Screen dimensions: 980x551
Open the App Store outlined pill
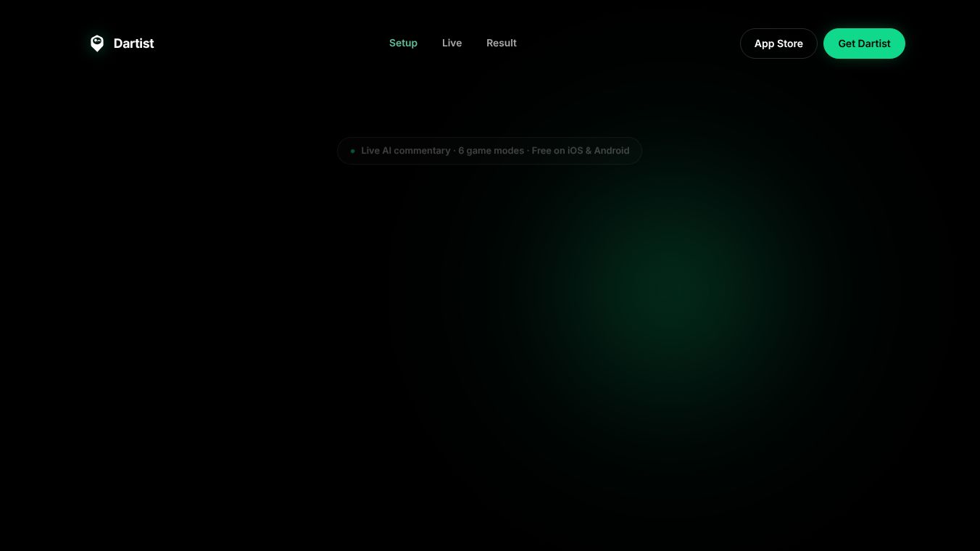point(778,43)
